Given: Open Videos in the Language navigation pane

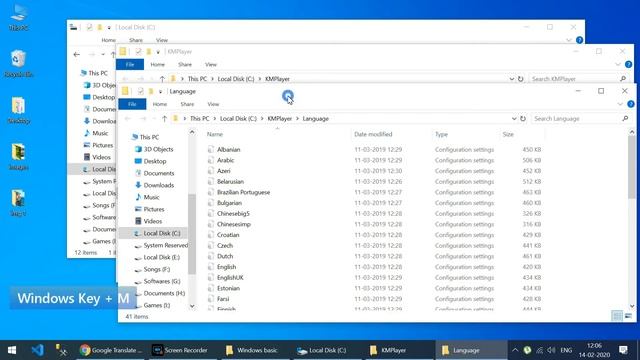Looking at the screenshot, I should 153,221.
